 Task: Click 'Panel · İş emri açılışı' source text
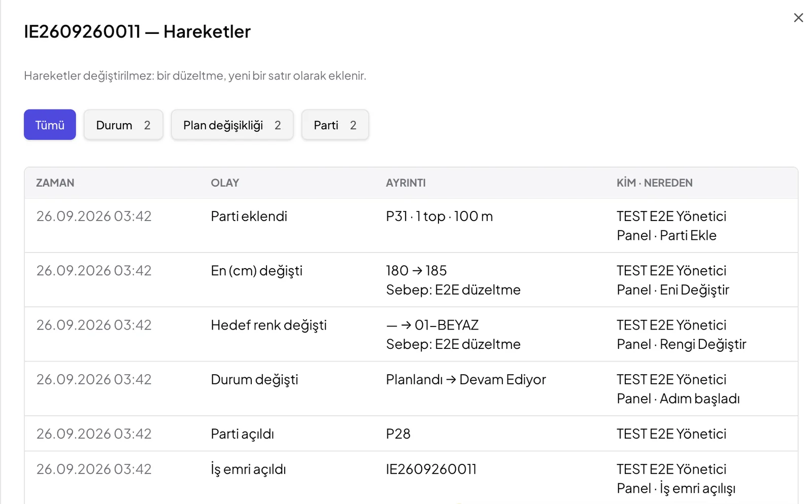click(x=676, y=489)
